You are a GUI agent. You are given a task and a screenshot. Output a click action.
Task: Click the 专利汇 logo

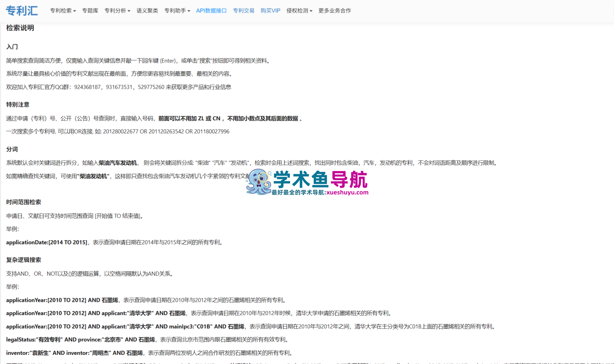pyautogui.click(x=22, y=11)
